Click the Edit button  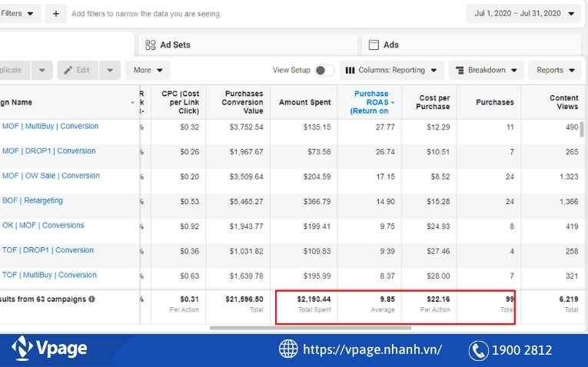(78, 71)
